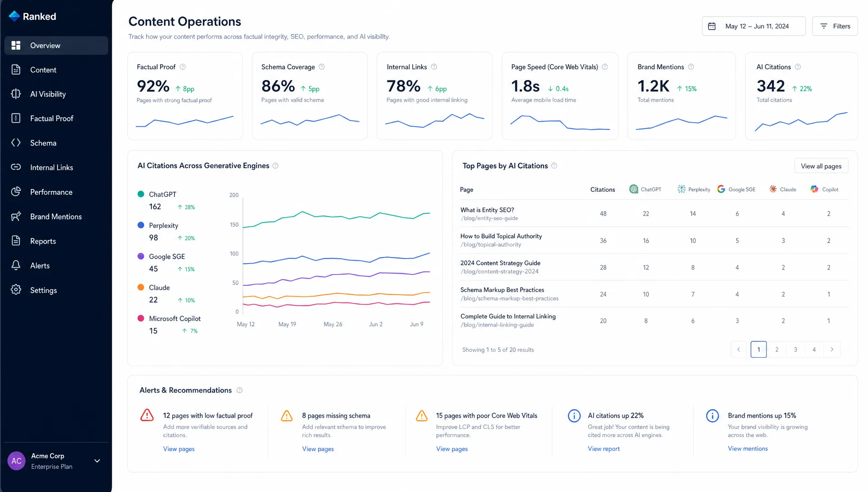Click the Claude legend label
868x492 pixels.
[160, 288]
